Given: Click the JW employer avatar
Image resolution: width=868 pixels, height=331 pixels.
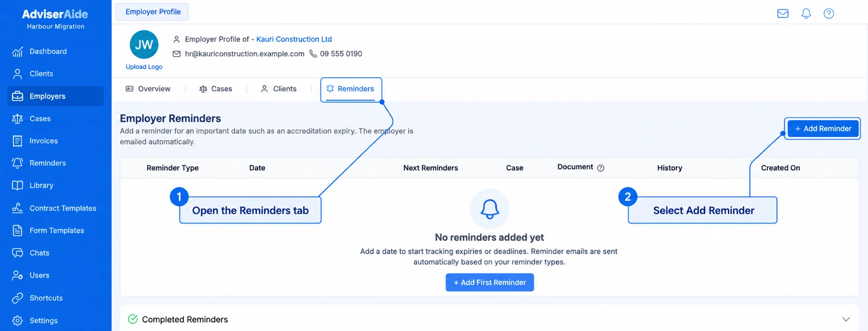Looking at the screenshot, I should [144, 44].
